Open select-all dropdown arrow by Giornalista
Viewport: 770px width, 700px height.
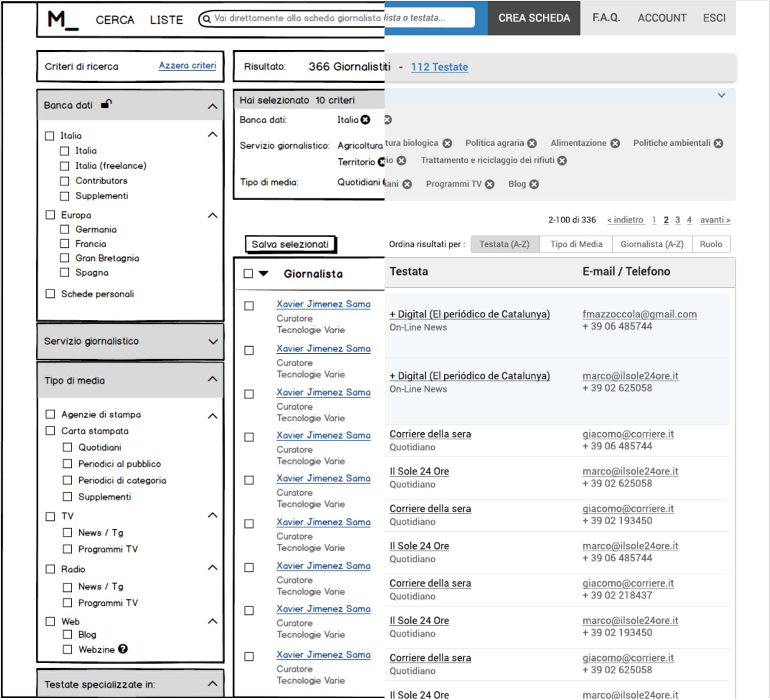click(x=264, y=273)
